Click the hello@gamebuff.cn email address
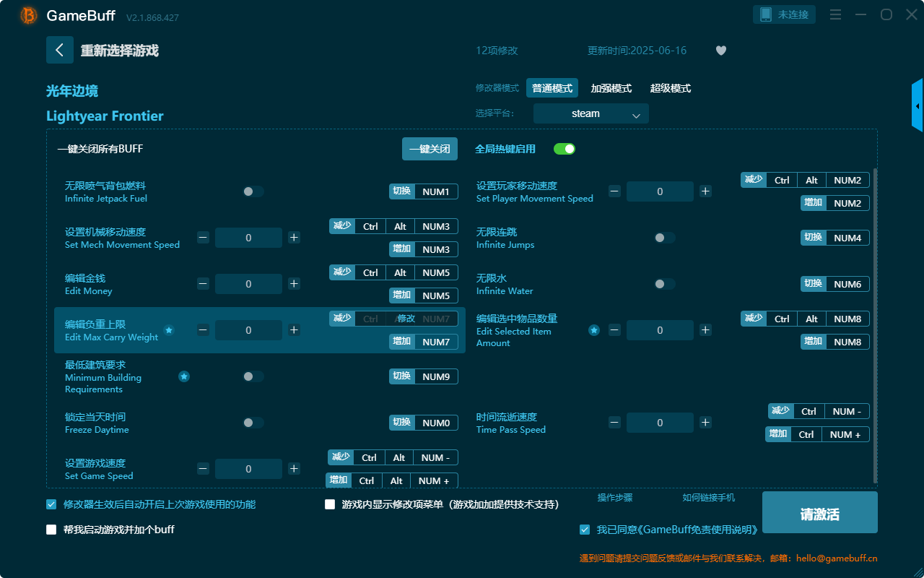This screenshot has height=578, width=924. (837, 558)
